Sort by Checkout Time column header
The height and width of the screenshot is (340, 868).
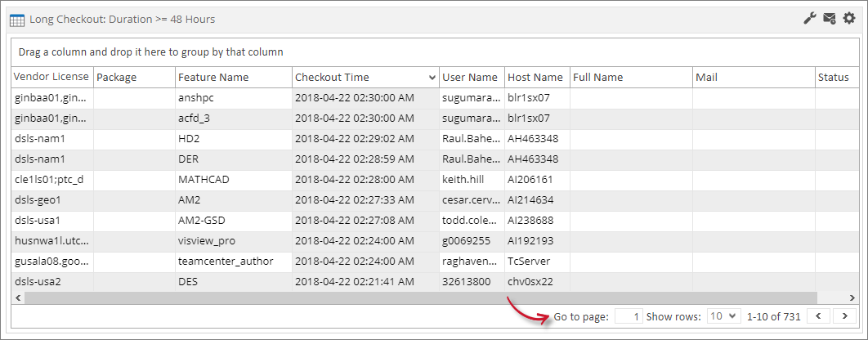(x=365, y=78)
